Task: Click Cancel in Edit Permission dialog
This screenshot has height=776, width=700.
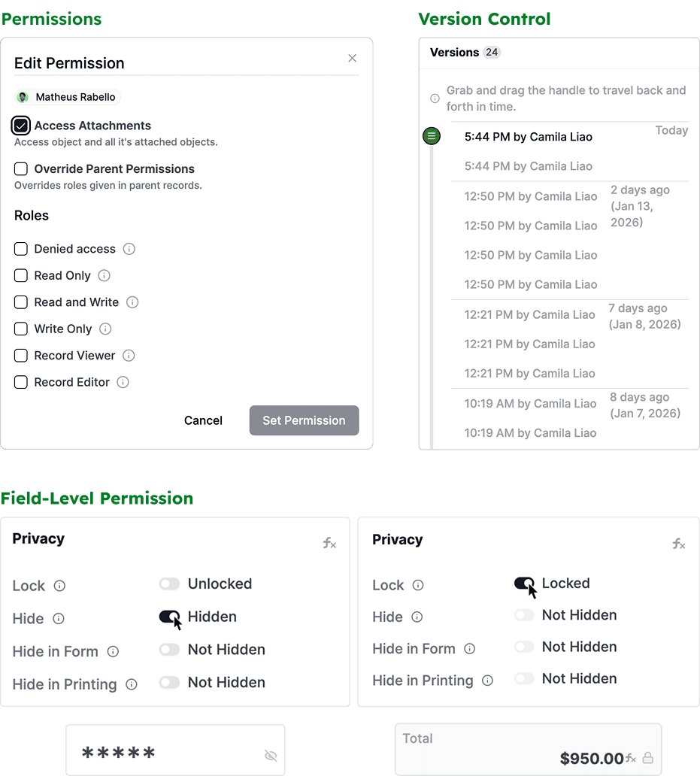Action: click(203, 420)
